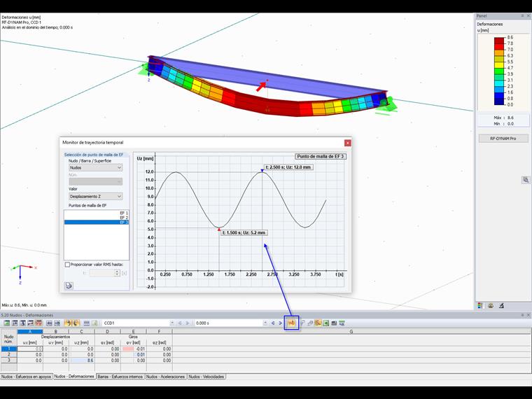Click the -0.01 φY cell of node 1

click(x=134, y=349)
